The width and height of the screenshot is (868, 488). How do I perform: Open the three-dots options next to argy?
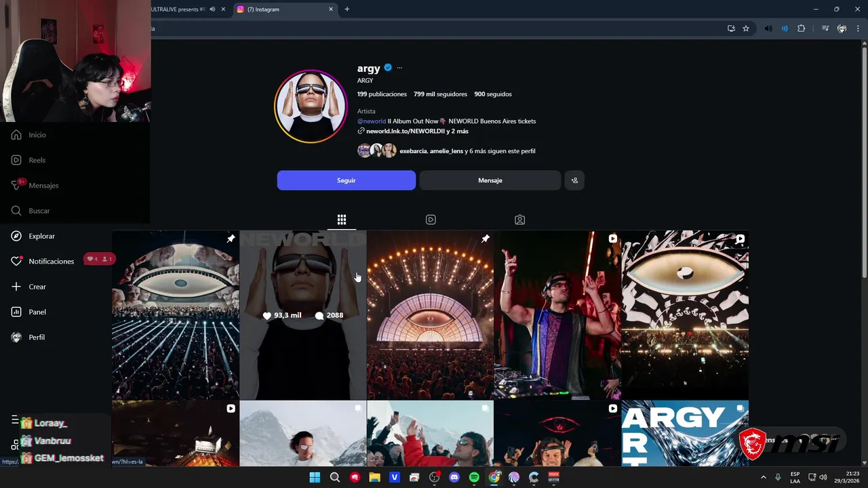pyautogui.click(x=399, y=68)
